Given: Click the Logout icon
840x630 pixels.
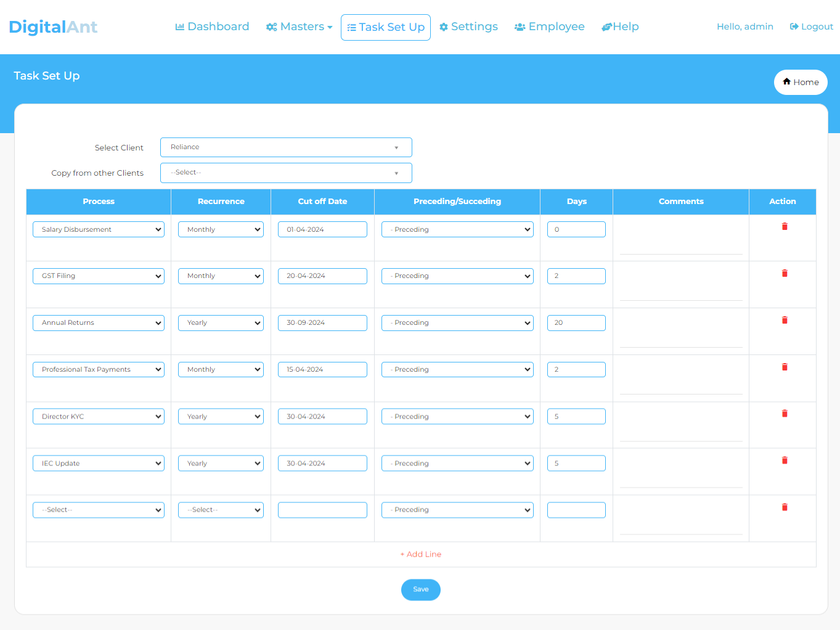Looking at the screenshot, I should (x=792, y=27).
